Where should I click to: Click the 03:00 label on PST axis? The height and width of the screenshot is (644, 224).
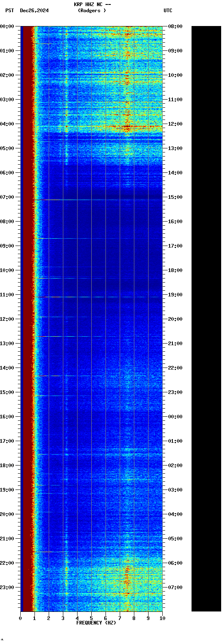pyautogui.click(x=7, y=100)
